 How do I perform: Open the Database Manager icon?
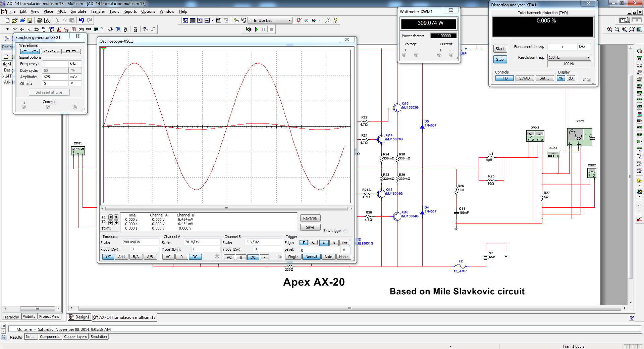click(x=244, y=20)
